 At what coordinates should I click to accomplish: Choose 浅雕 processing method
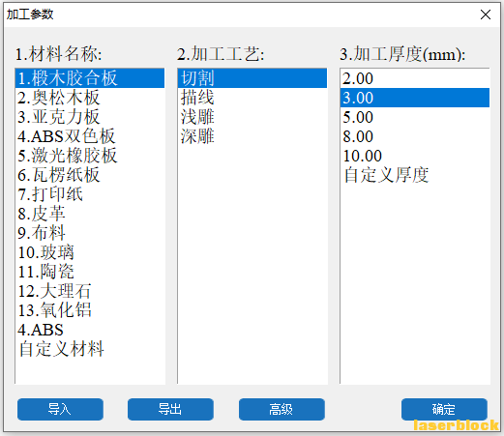[x=252, y=117]
